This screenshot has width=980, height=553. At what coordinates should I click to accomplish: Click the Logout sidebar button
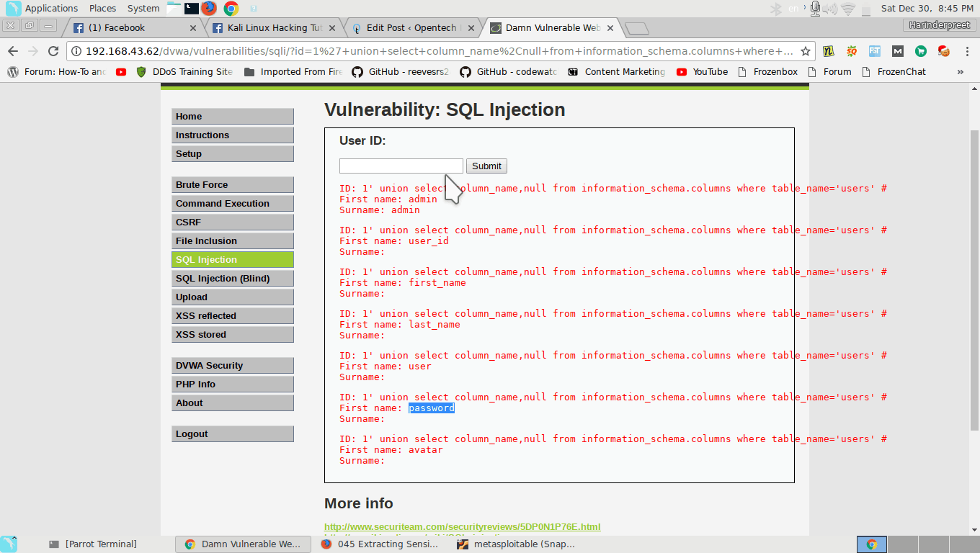point(233,434)
